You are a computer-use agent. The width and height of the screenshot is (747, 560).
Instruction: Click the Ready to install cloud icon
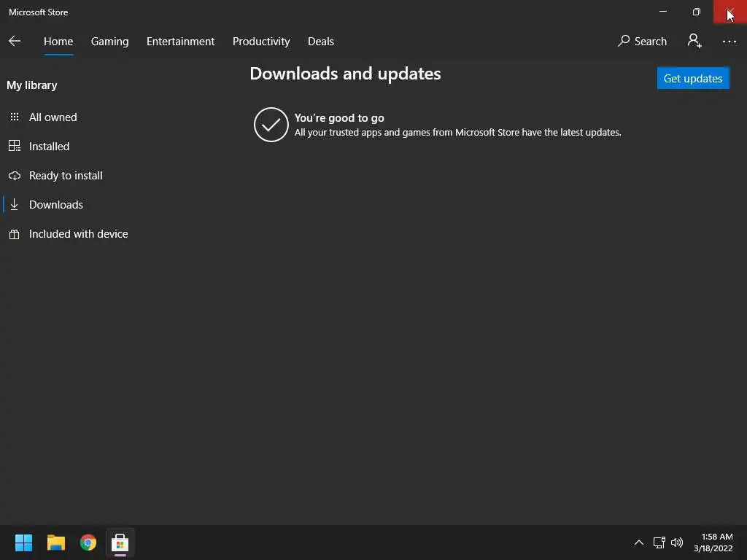coord(15,176)
